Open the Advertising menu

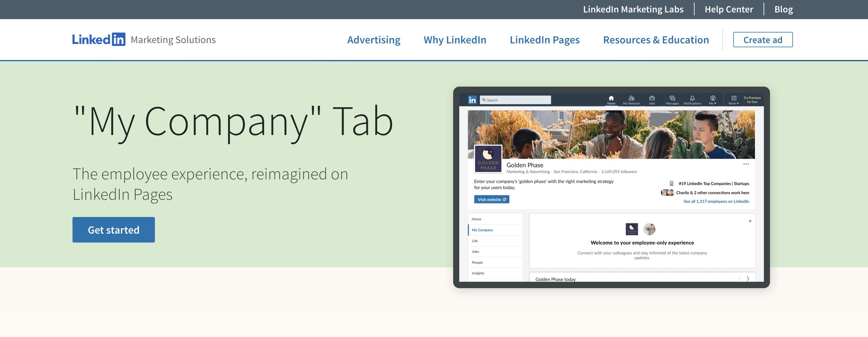click(x=374, y=40)
